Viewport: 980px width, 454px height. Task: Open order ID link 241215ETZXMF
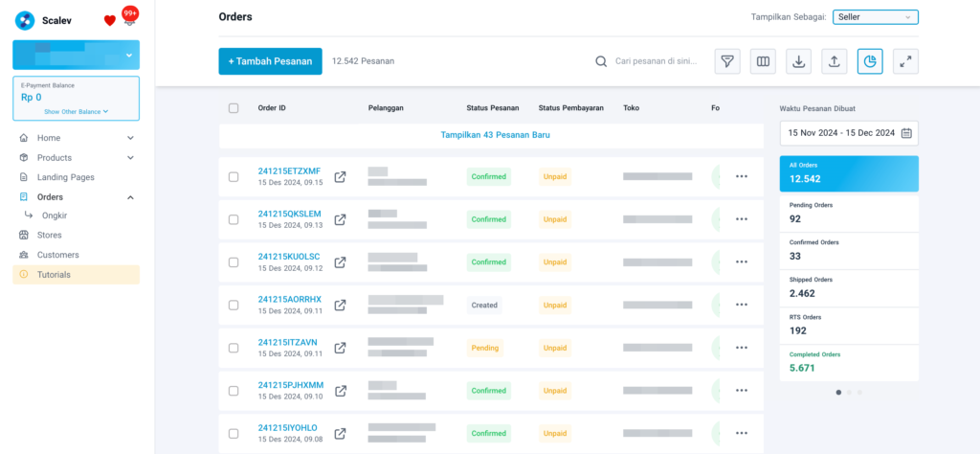(x=289, y=170)
